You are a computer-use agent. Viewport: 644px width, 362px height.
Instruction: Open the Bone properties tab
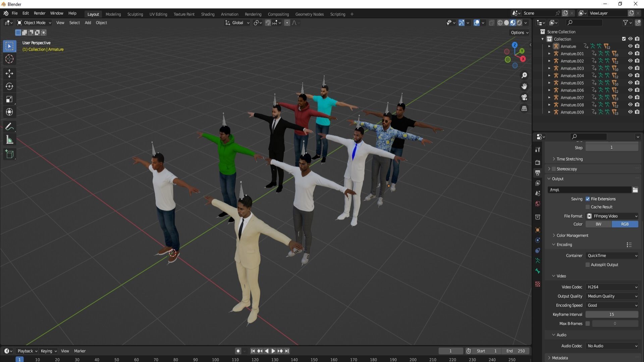[538, 271]
